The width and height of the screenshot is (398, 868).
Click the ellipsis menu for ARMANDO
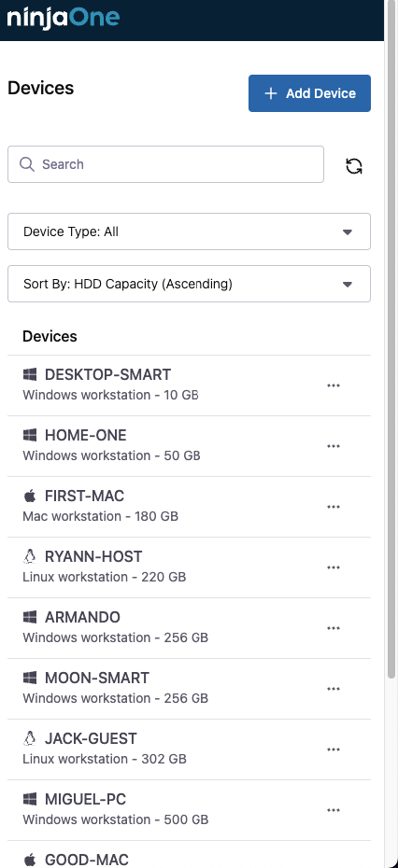click(334, 628)
